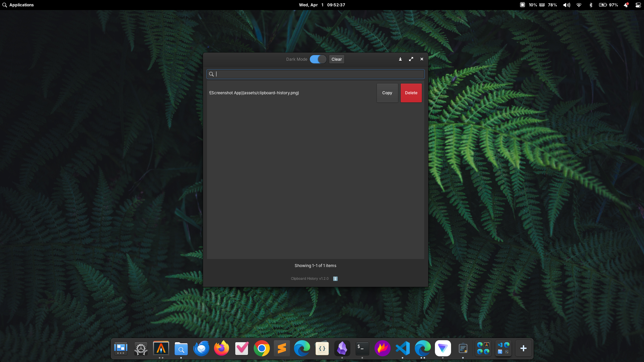Viewport: 644px width, 362px height.
Task: Open the Files manager in dock
Action: pyautogui.click(x=181, y=349)
